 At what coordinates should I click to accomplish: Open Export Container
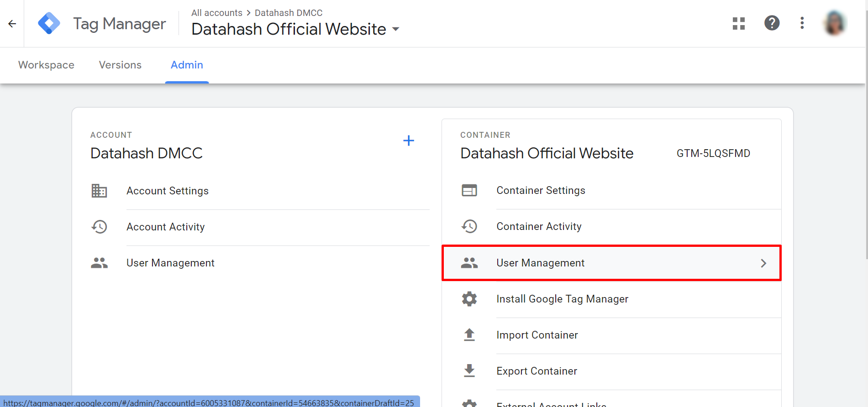tap(537, 371)
